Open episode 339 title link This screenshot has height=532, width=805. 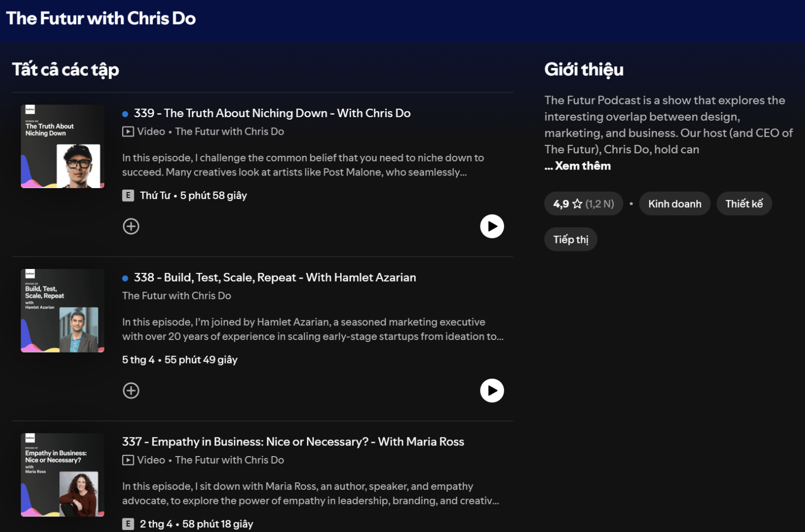(272, 113)
